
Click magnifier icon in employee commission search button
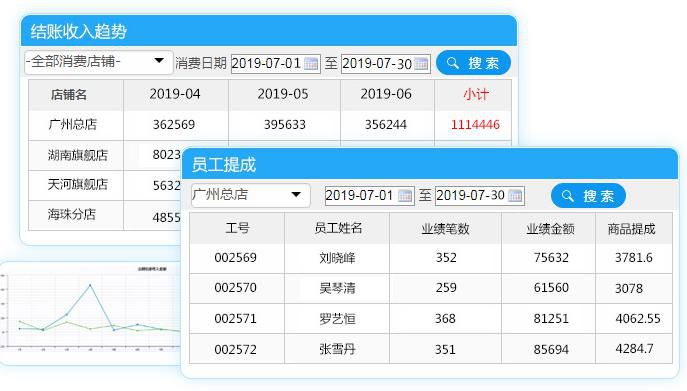click(567, 196)
